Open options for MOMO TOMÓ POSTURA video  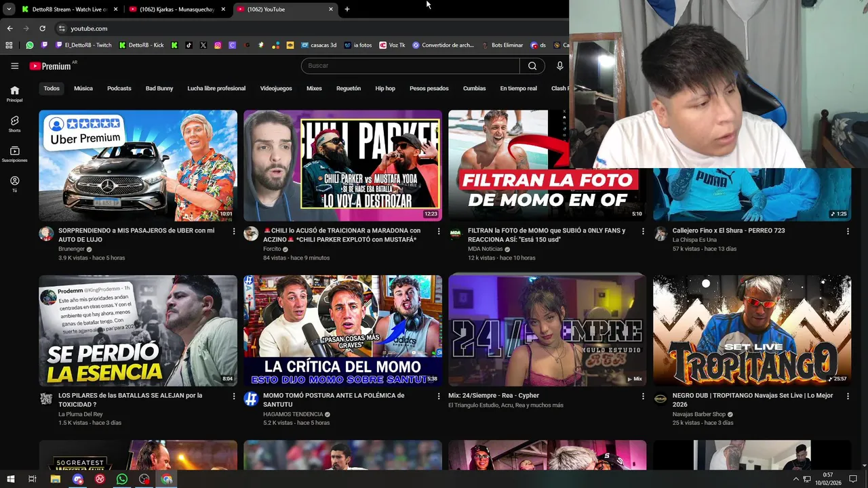[439, 396]
